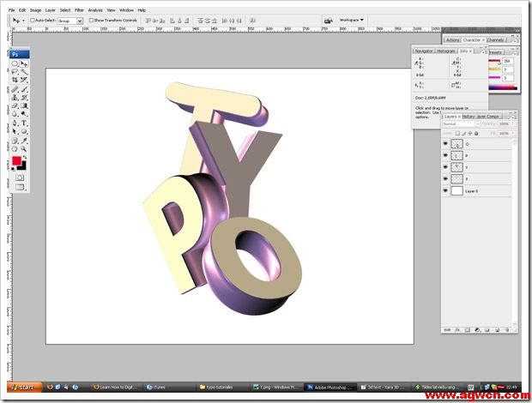This screenshot has height=403, width=532.
Task: Toggle Quick Mask mode icon
Action: pyautogui.click(x=21, y=177)
